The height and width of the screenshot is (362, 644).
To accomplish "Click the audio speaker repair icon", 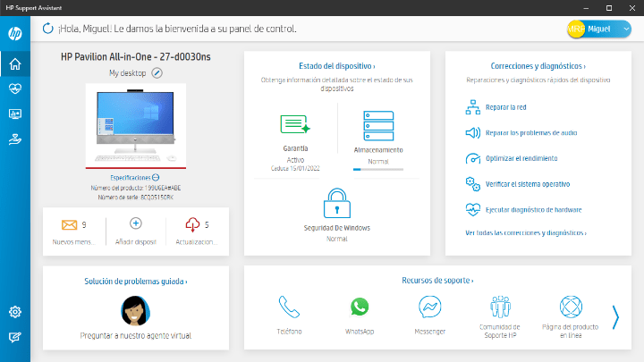I will tap(473, 132).
